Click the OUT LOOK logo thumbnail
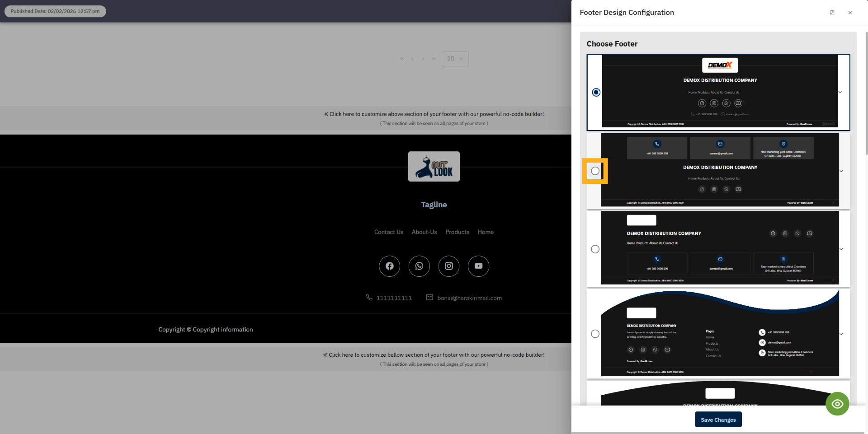Screen dimensions: 868x434 (x=434, y=166)
